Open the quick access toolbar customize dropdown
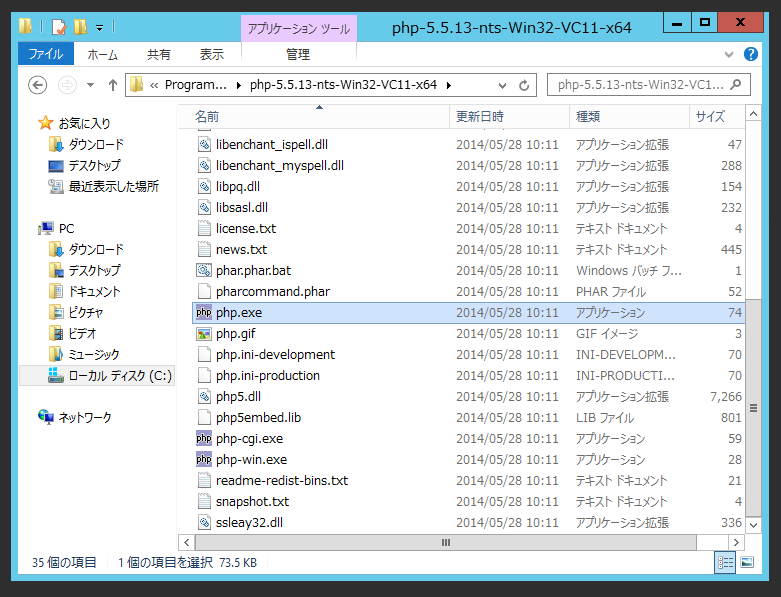The height and width of the screenshot is (597, 781). click(100, 28)
